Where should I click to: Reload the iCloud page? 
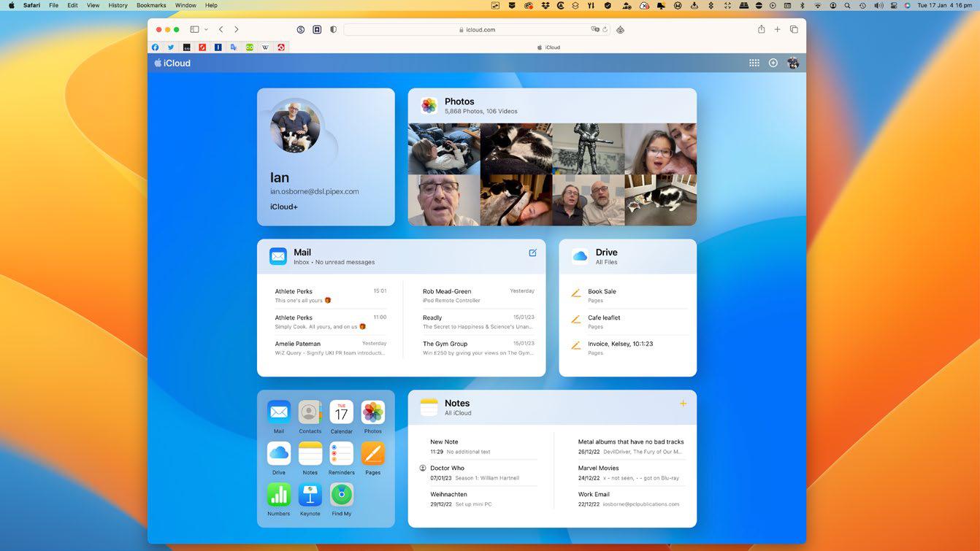605,30
